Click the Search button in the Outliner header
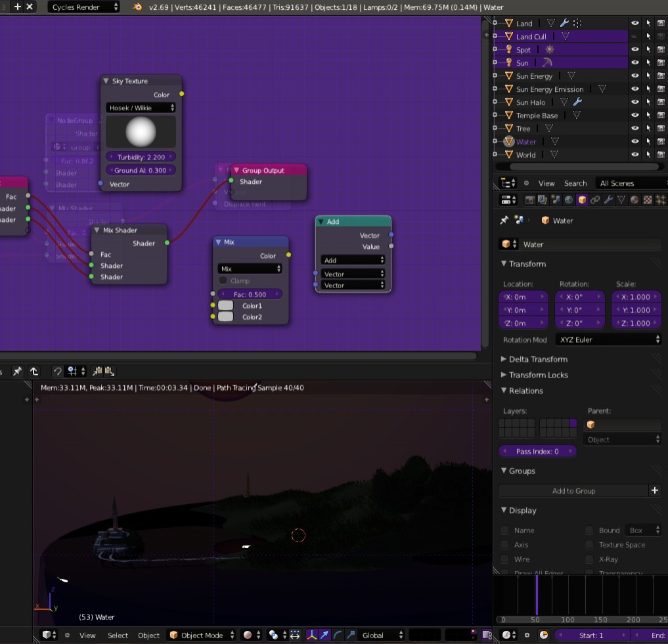This screenshot has width=668, height=644. (x=575, y=183)
